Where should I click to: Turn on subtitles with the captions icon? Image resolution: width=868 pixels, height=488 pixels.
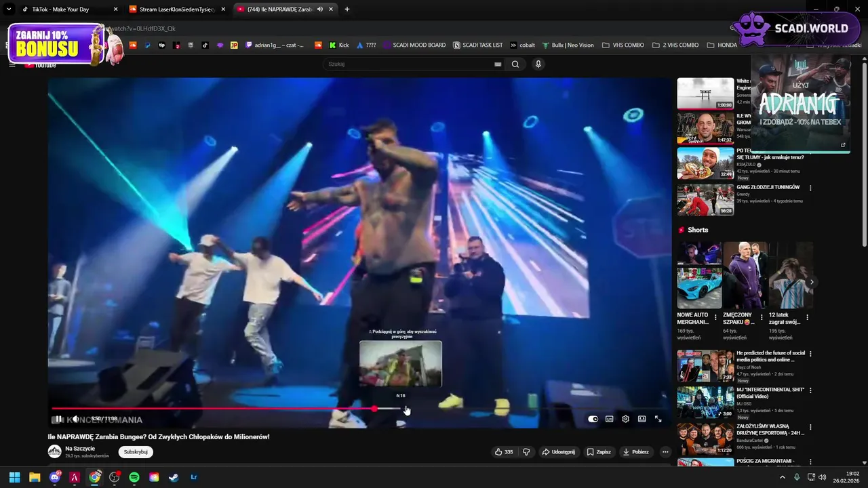pos(609,419)
